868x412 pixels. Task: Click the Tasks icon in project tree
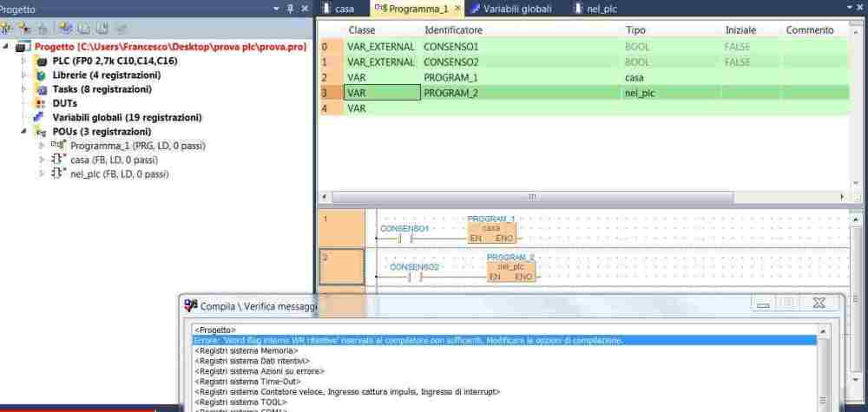[43, 89]
